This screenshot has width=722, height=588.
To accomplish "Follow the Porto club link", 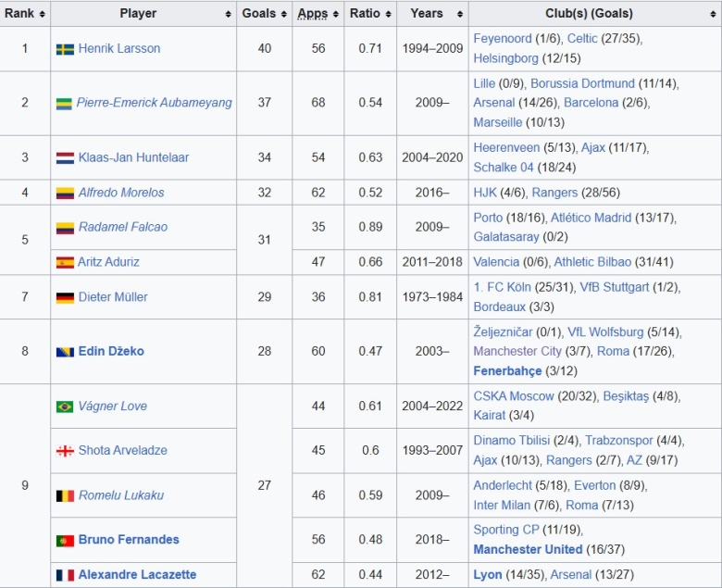I will (x=488, y=218).
